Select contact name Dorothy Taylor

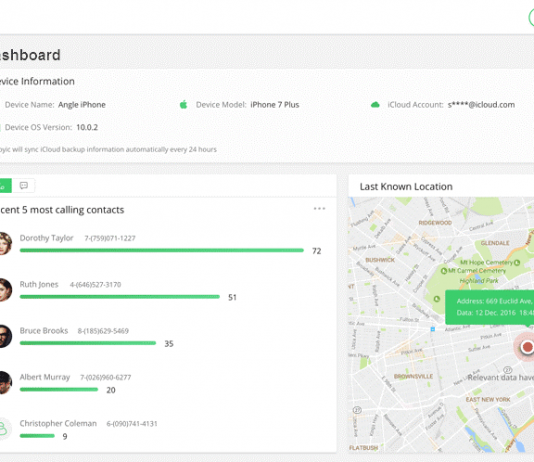click(x=46, y=238)
